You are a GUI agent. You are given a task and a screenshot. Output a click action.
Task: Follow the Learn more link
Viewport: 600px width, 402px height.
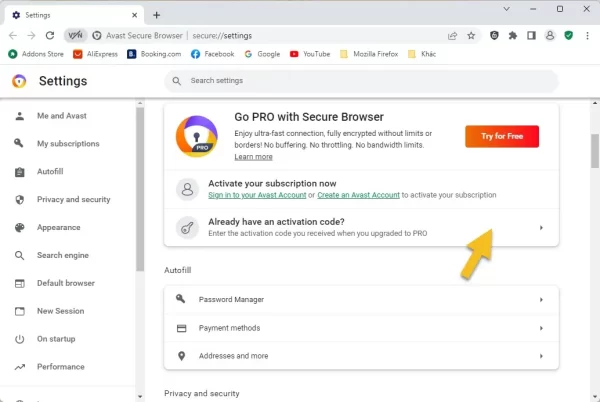coord(253,157)
